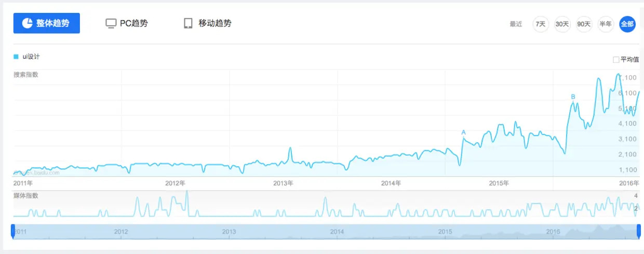Click 2012 in the bottom range selector
644x254 pixels.
(121, 232)
